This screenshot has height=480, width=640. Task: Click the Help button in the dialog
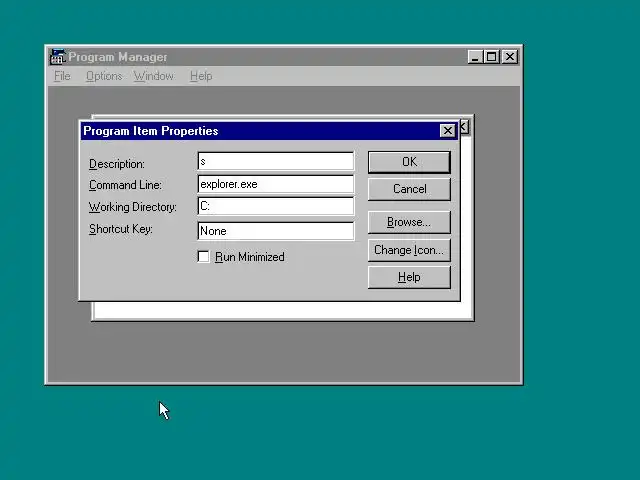[x=409, y=277]
